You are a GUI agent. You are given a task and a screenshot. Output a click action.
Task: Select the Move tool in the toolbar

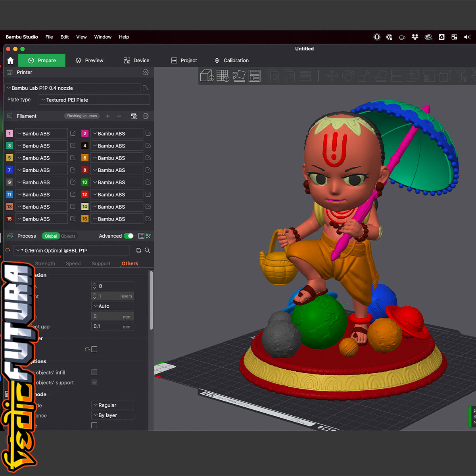coord(332,76)
